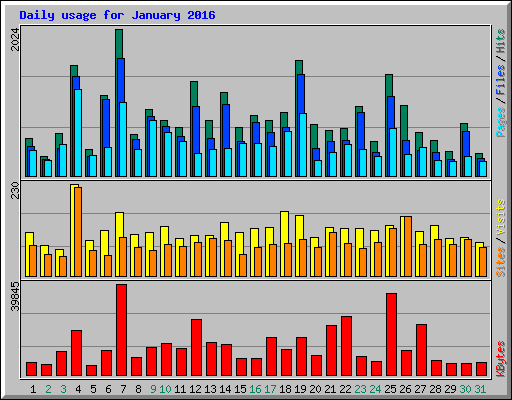Click the tallest red KBytes bar for day 7
Image resolution: width=512 pixels, height=400 pixels.
coord(122,330)
